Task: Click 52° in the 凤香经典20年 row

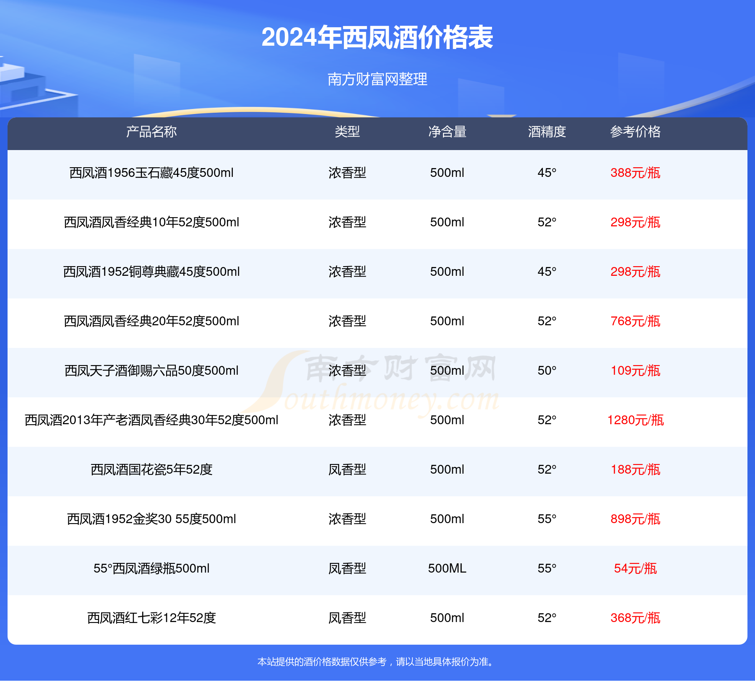Action: point(547,321)
